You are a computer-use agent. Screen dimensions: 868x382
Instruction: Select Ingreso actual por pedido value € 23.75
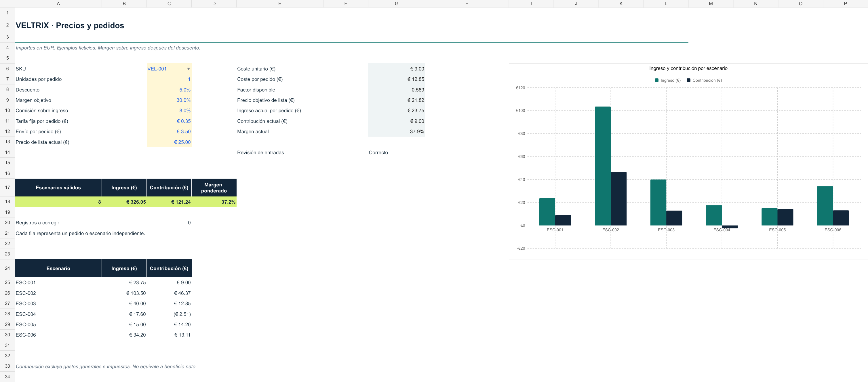click(x=397, y=110)
